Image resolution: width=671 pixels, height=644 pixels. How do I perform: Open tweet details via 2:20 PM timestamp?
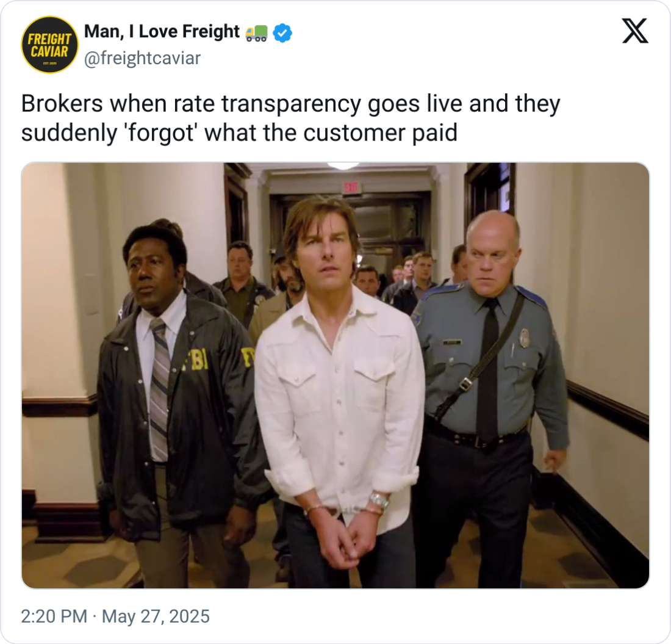(x=54, y=616)
